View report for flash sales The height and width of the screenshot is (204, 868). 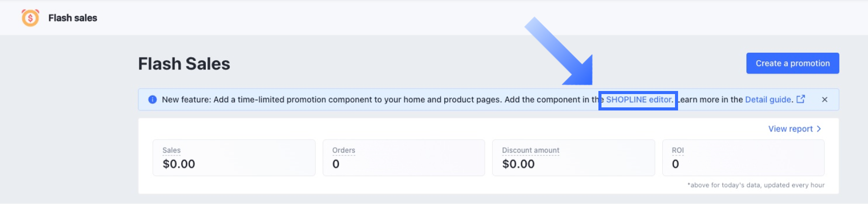790,129
